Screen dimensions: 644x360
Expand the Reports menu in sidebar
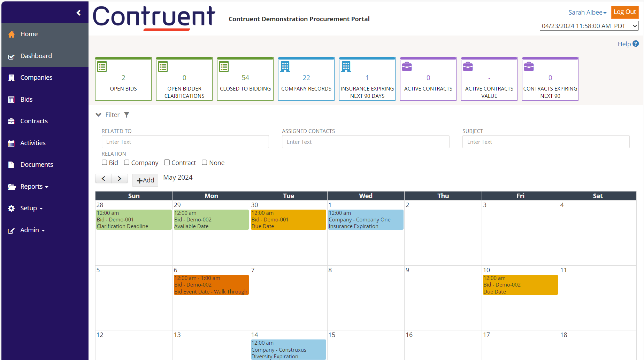[34, 187]
